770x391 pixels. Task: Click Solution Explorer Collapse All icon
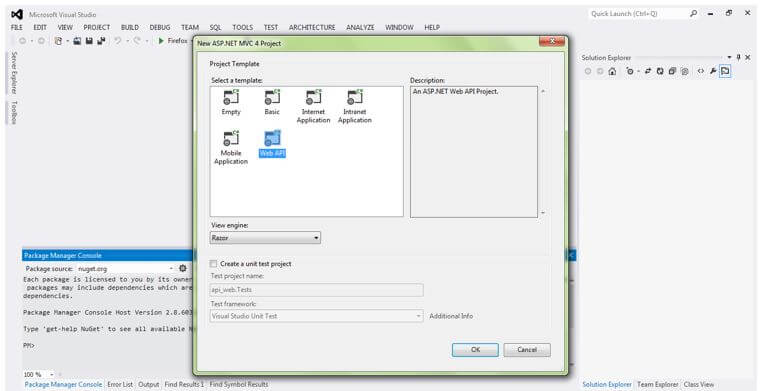[x=672, y=71]
